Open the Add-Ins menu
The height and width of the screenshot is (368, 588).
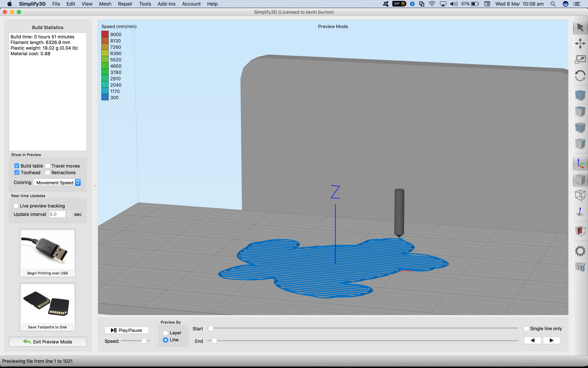click(166, 4)
